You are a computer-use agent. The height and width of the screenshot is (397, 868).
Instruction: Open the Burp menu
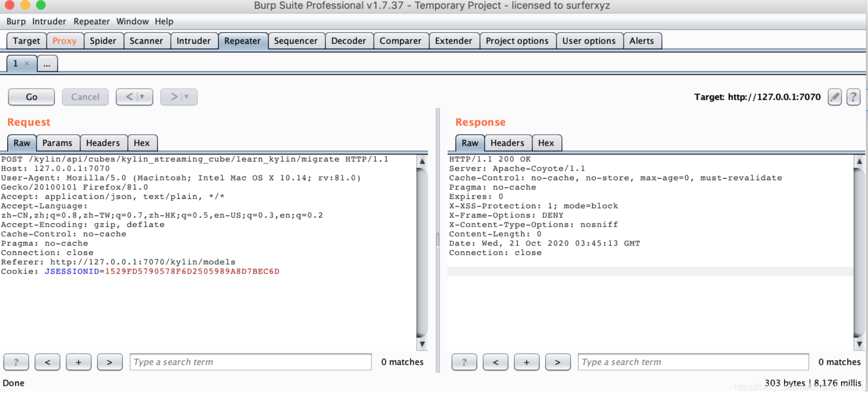(x=16, y=21)
